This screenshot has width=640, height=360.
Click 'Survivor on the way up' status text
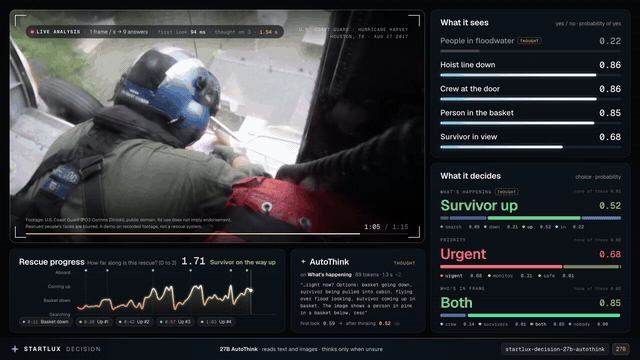(x=243, y=262)
